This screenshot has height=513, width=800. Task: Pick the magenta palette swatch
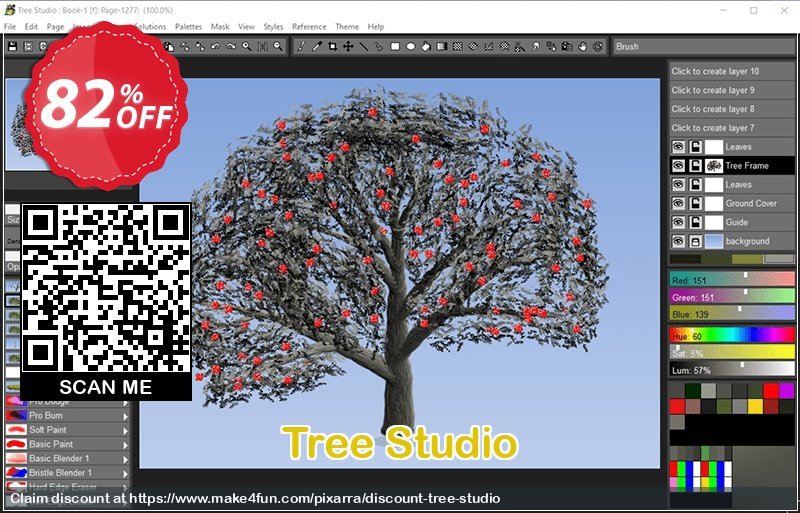(786, 390)
